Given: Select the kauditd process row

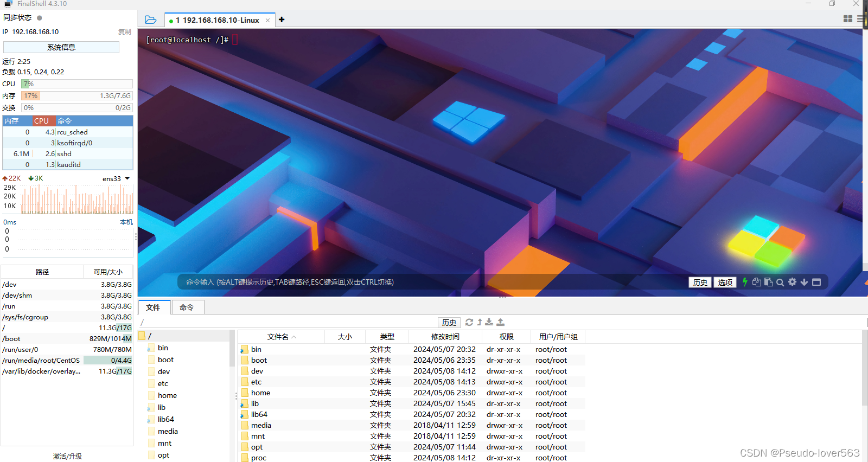Looking at the screenshot, I should 68,165.
